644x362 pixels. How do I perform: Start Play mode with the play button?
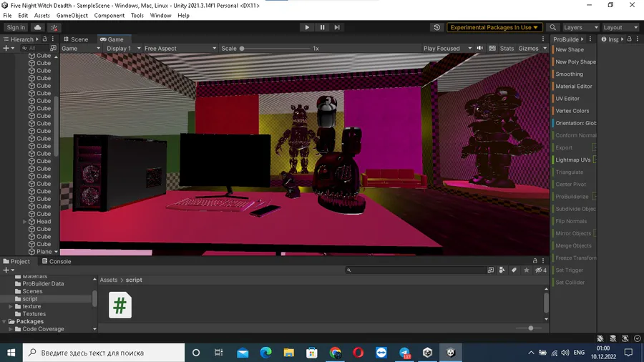coord(307,27)
